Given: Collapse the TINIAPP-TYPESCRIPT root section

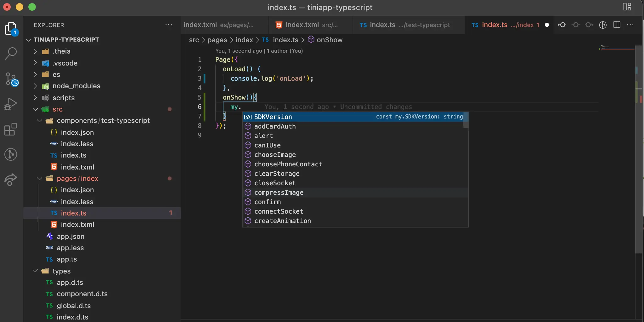Looking at the screenshot, I should tap(28, 40).
